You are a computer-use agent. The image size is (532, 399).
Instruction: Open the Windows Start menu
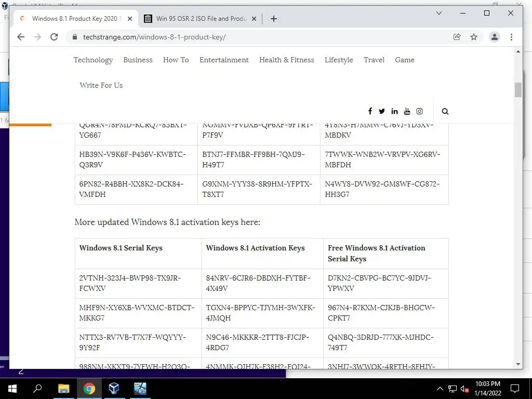pyautogui.click(x=12, y=389)
